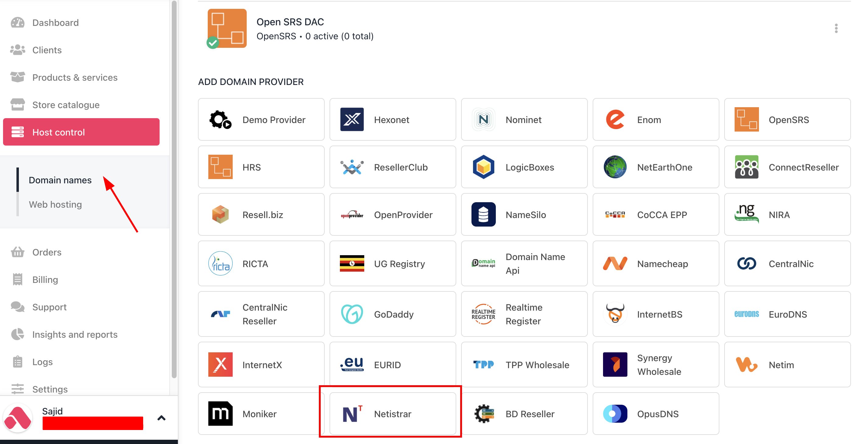Image resolution: width=868 pixels, height=444 pixels.
Task: Click the Clients people icon
Action: 18,50
